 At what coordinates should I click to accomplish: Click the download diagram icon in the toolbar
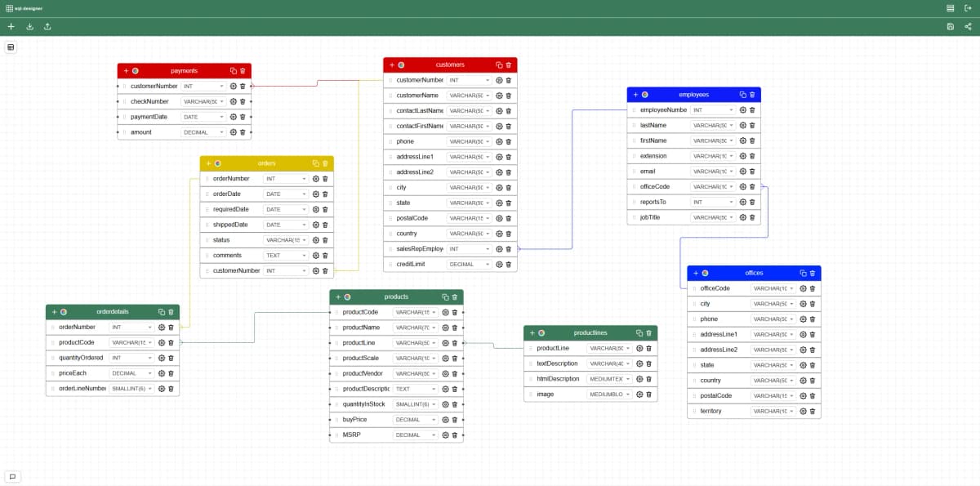click(x=30, y=26)
